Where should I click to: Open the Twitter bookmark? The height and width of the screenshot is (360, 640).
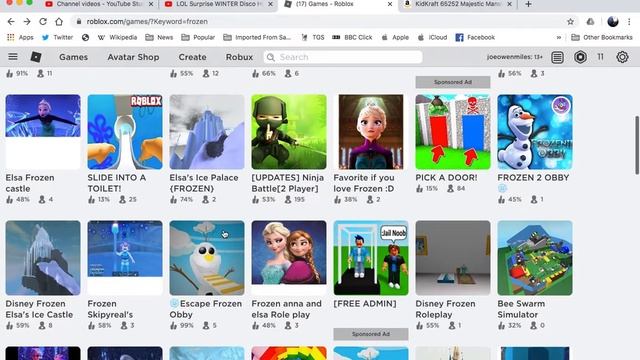click(x=58, y=37)
